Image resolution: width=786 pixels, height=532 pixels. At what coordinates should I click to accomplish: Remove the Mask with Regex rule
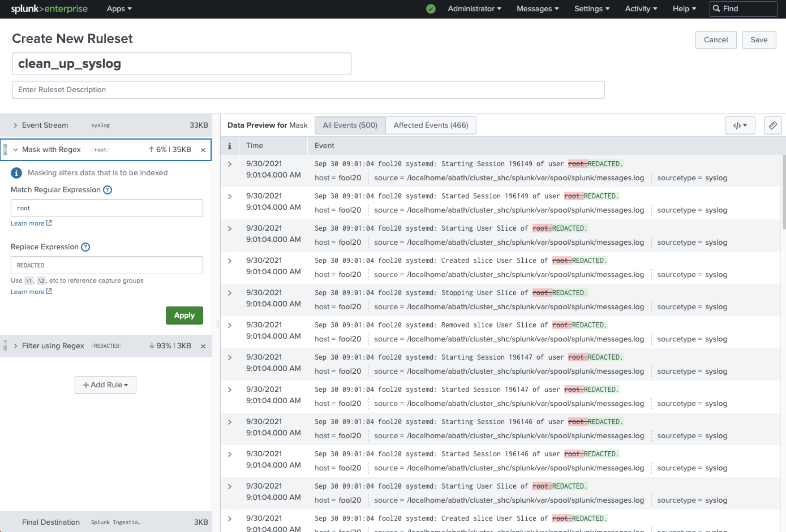[203, 150]
